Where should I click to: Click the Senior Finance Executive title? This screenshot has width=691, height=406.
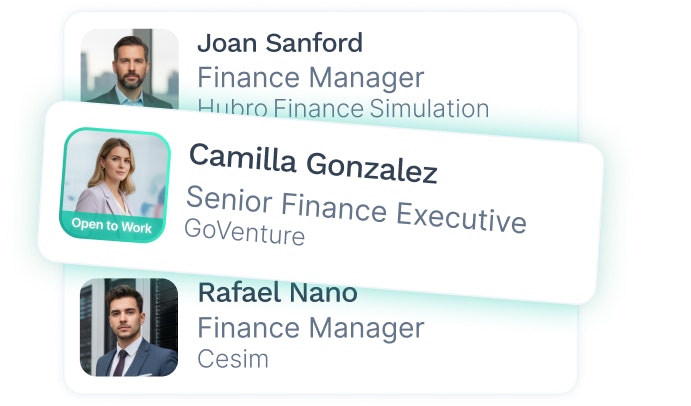click(x=356, y=207)
